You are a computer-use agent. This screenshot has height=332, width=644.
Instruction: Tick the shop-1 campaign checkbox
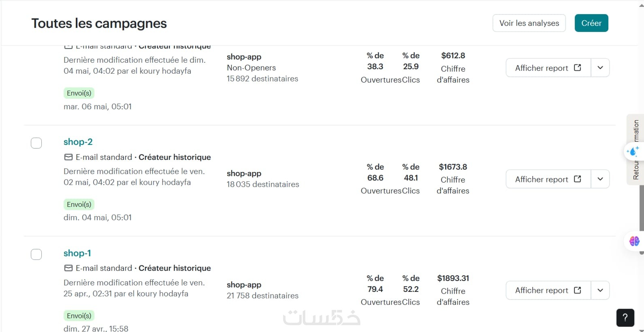[36, 254]
